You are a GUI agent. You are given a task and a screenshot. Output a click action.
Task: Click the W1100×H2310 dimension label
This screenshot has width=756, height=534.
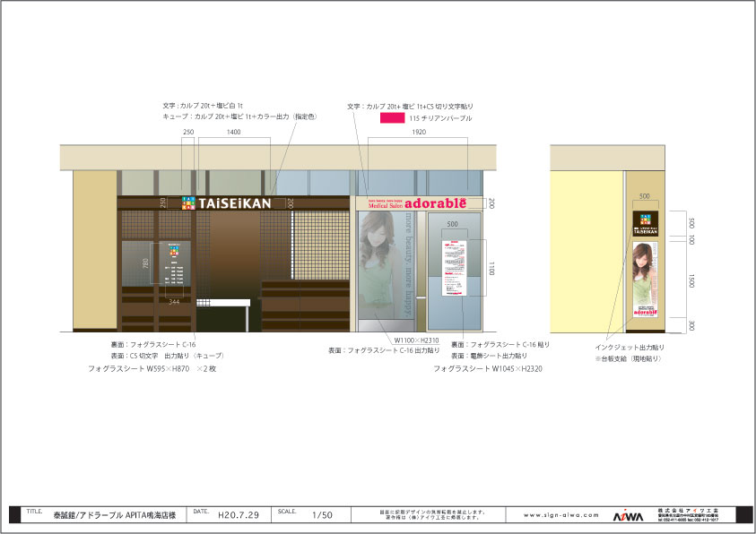(x=417, y=340)
